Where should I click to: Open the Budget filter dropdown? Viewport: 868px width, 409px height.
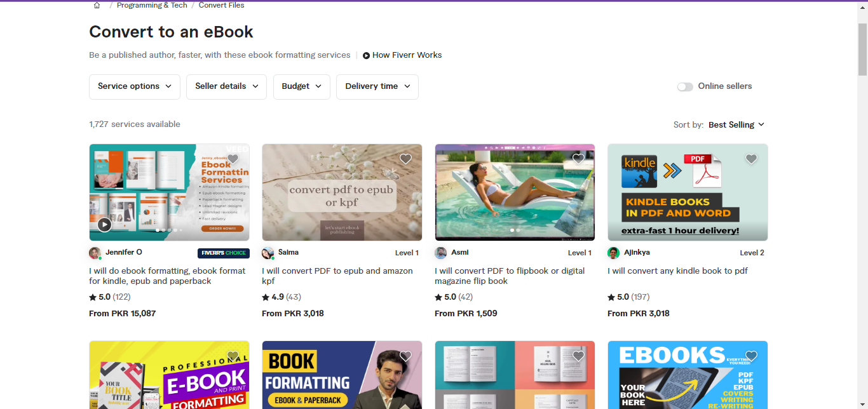click(301, 86)
